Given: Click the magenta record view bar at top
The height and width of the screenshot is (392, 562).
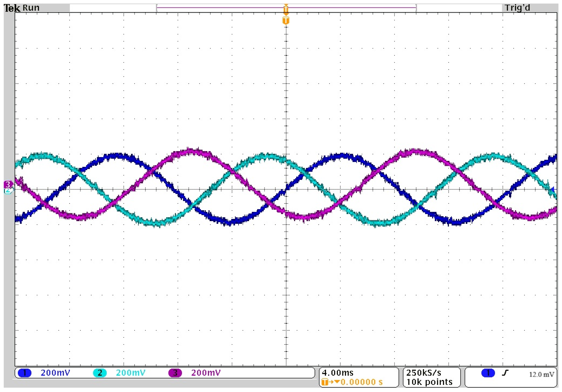Looking at the screenshot, I should [220, 8].
